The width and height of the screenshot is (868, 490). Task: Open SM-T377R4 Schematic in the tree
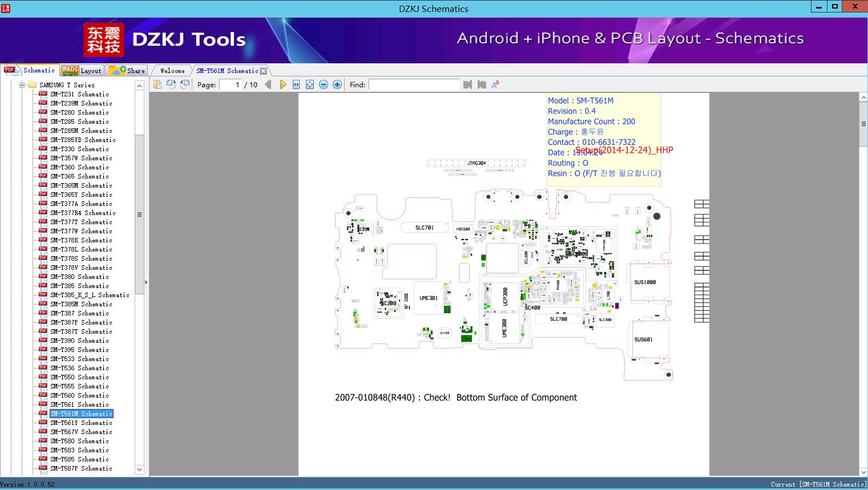tap(83, 213)
